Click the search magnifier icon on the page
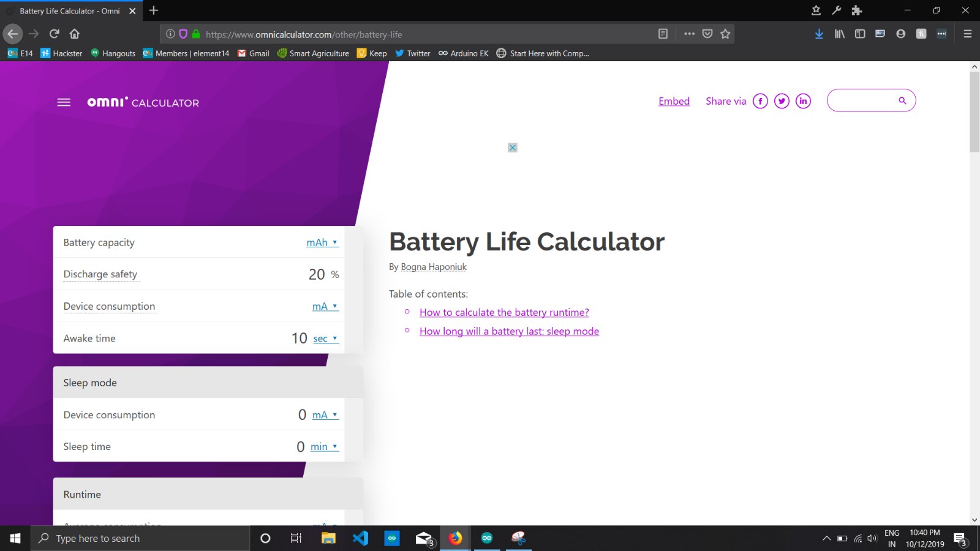Image resolution: width=980 pixels, height=551 pixels. pos(902,100)
